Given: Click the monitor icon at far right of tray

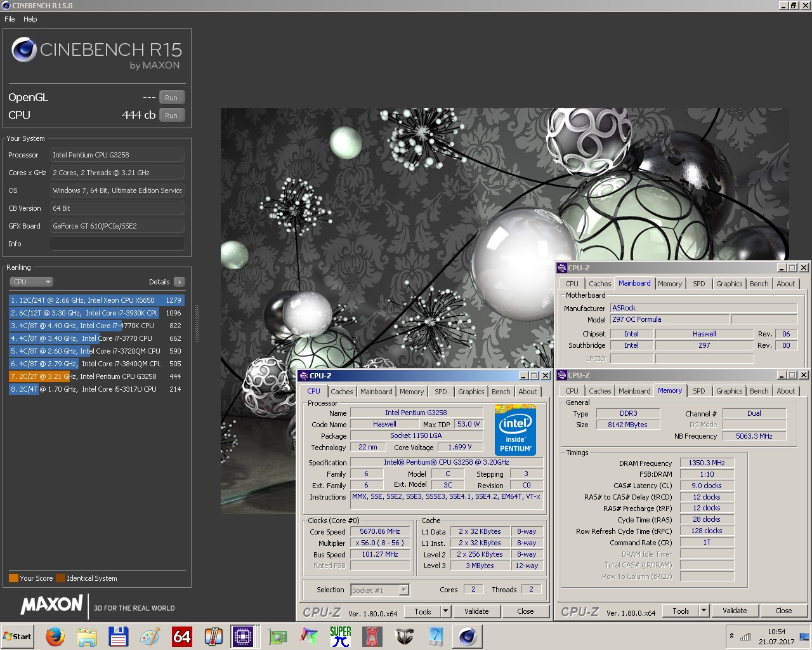Looking at the screenshot, I should pos(804,637).
